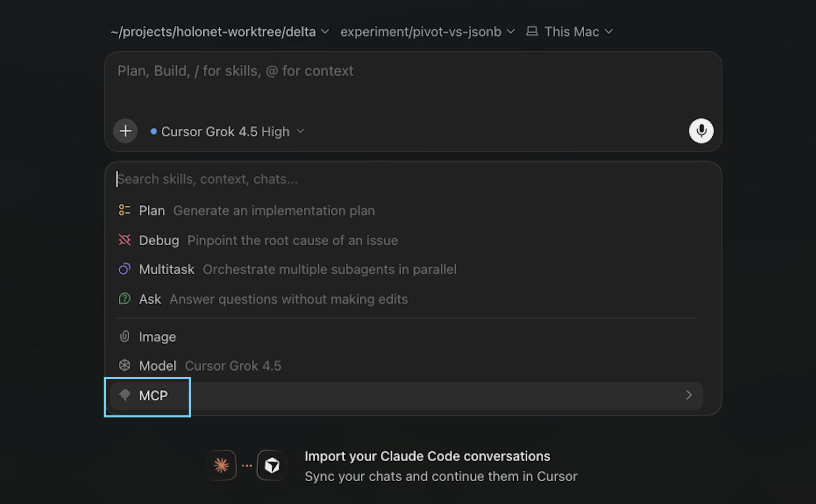
Task: Click the three dots between import logos
Action: pos(247,466)
